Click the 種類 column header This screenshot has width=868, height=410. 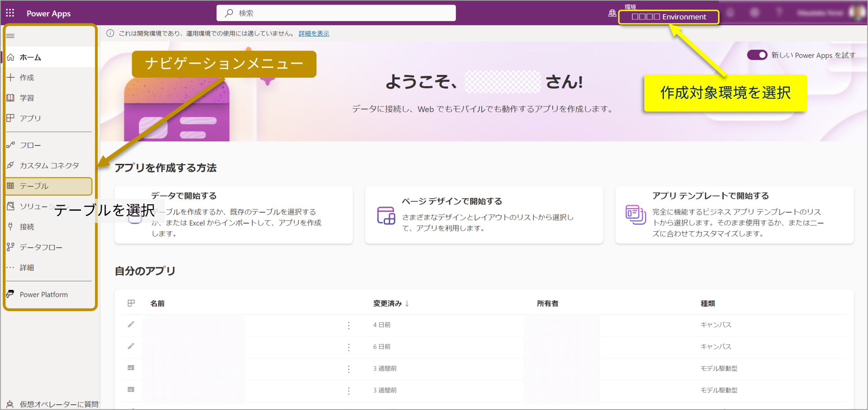[x=708, y=303]
